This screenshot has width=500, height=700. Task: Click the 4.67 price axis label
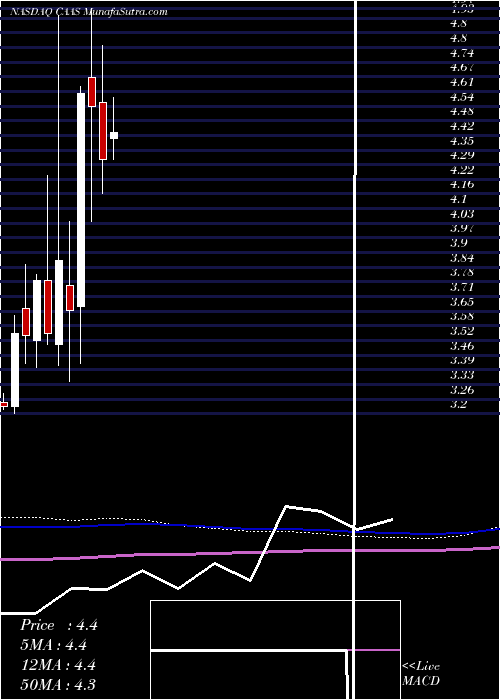coord(462,68)
